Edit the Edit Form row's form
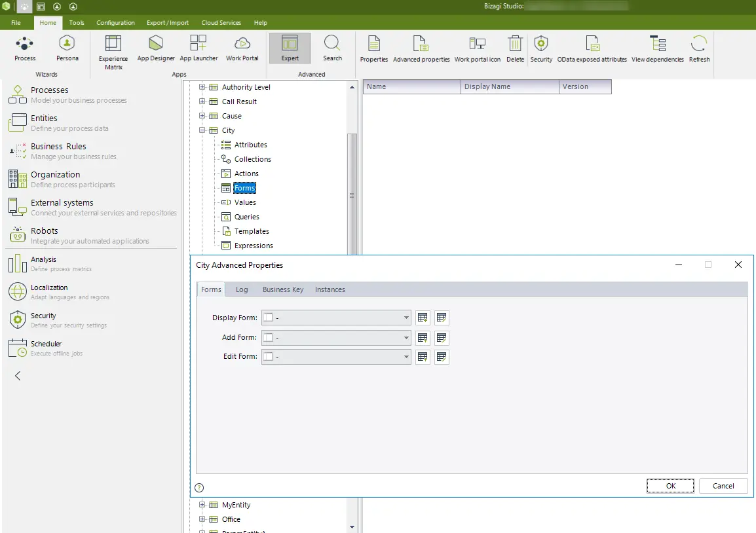 tap(442, 357)
